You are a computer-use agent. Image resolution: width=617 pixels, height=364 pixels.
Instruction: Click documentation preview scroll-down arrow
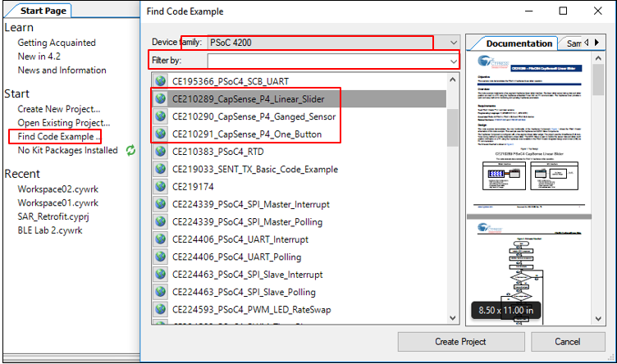click(598, 318)
